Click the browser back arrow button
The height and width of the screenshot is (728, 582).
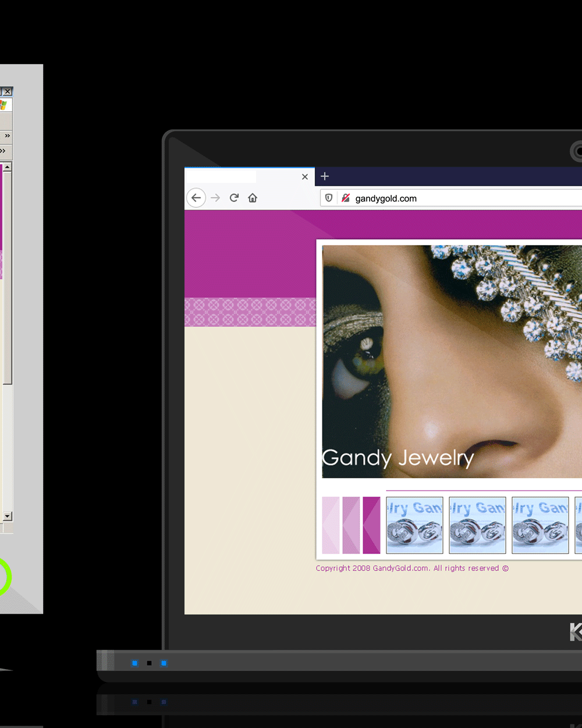[196, 198]
